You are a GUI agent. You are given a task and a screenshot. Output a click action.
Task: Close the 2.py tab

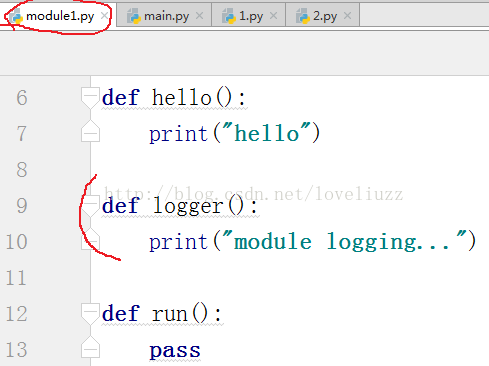click(x=347, y=15)
